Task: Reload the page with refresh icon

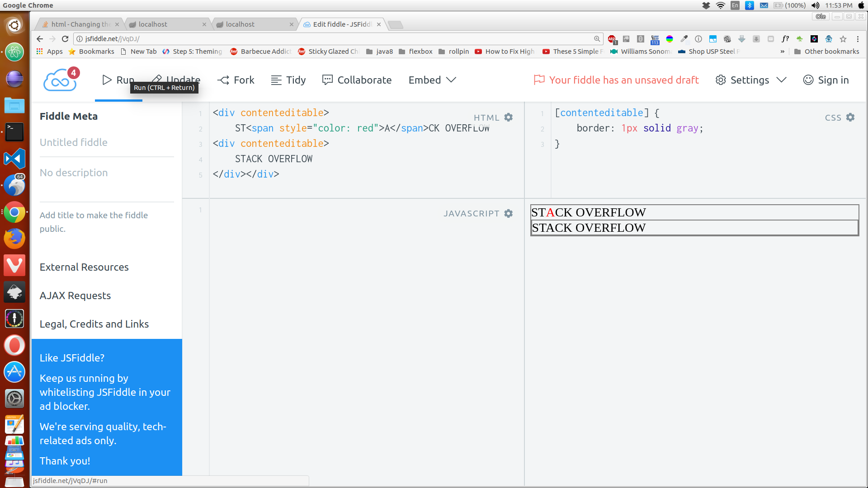Action: 65,39
